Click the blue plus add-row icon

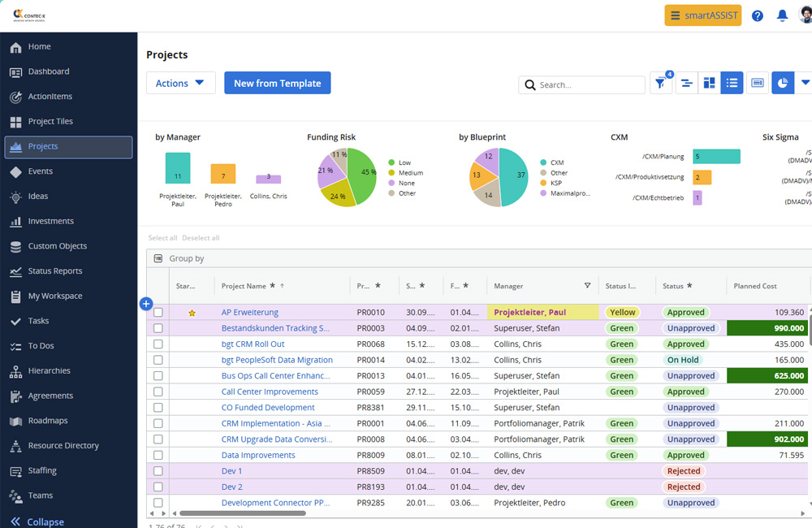(146, 304)
